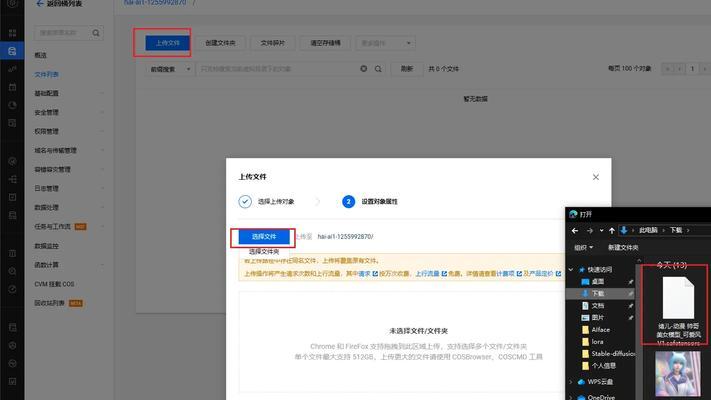This screenshot has width=711, height=400.
Task: Click the blue 上传文件 upload button
Action: click(167, 43)
